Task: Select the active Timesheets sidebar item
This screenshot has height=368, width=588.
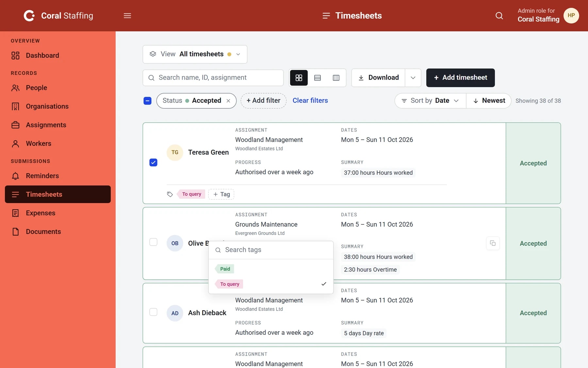Action: tap(58, 194)
